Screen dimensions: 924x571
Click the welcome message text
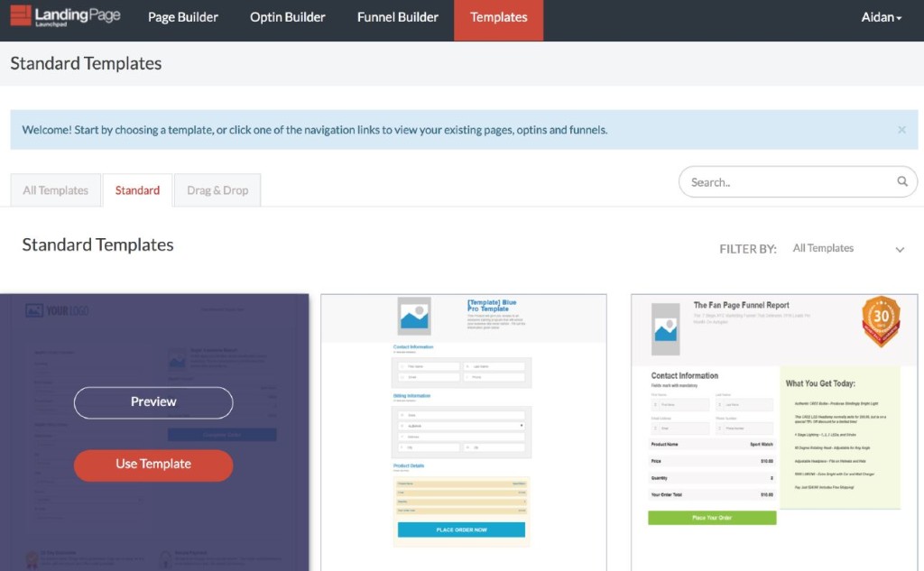[x=315, y=130]
